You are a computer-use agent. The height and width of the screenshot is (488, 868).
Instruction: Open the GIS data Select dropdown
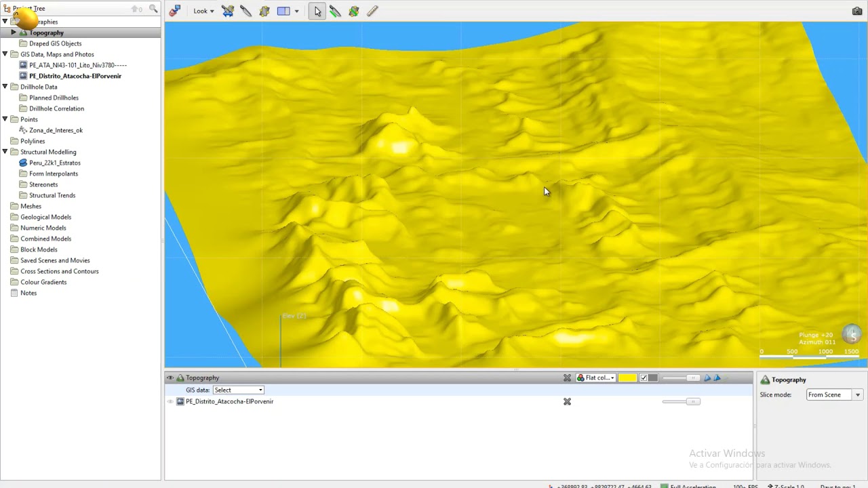[239, 390]
